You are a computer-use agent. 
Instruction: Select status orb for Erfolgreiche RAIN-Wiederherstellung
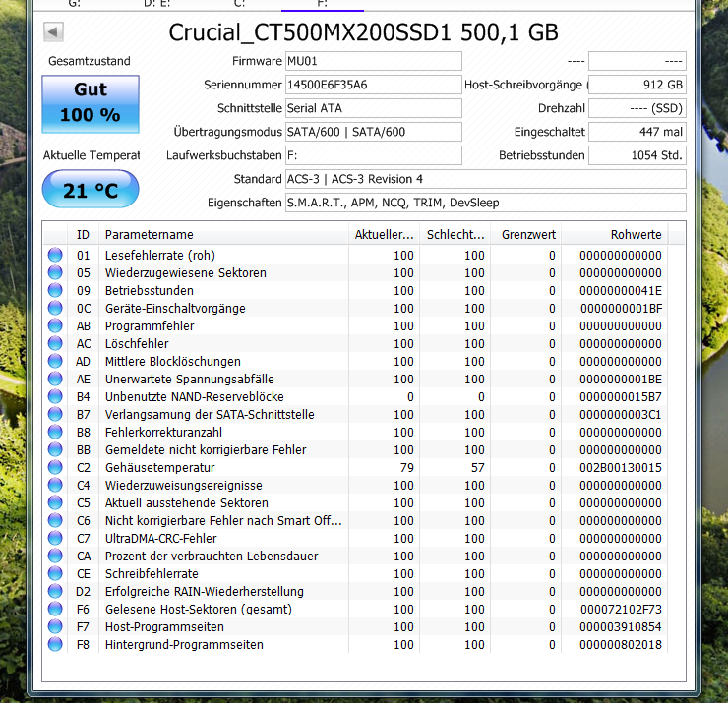click(x=55, y=591)
